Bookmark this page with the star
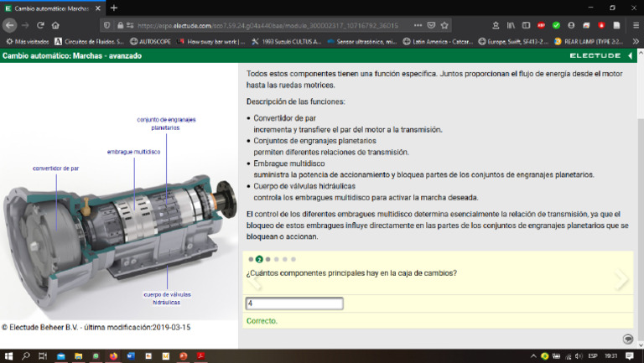Image resolution: width=644 pixels, height=363 pixels. point(444,25)
